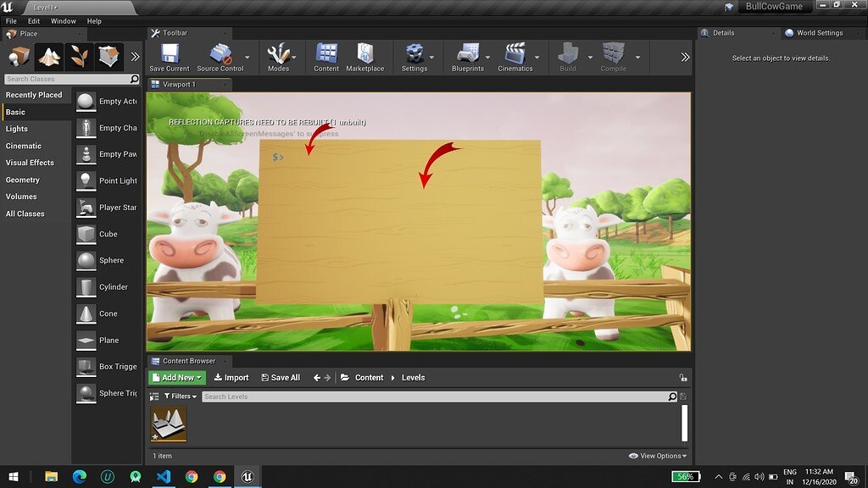The height and width of the screenshot is (488, 868).
Task: Open the Window menu
Action: click(63, 20)
